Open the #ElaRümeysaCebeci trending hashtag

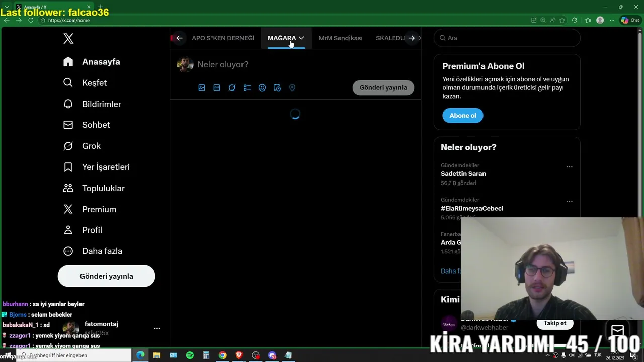coord(472,208)
